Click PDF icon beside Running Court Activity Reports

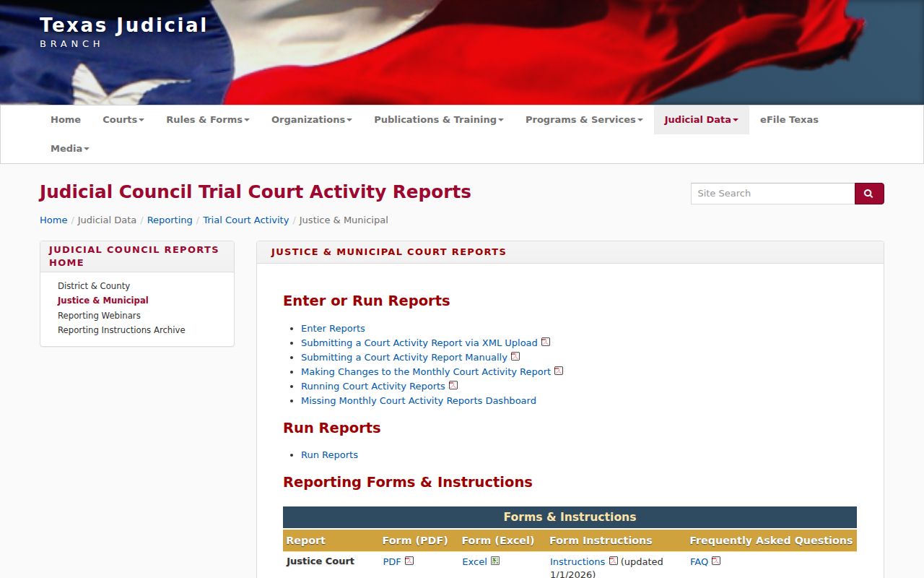(453, 385)
